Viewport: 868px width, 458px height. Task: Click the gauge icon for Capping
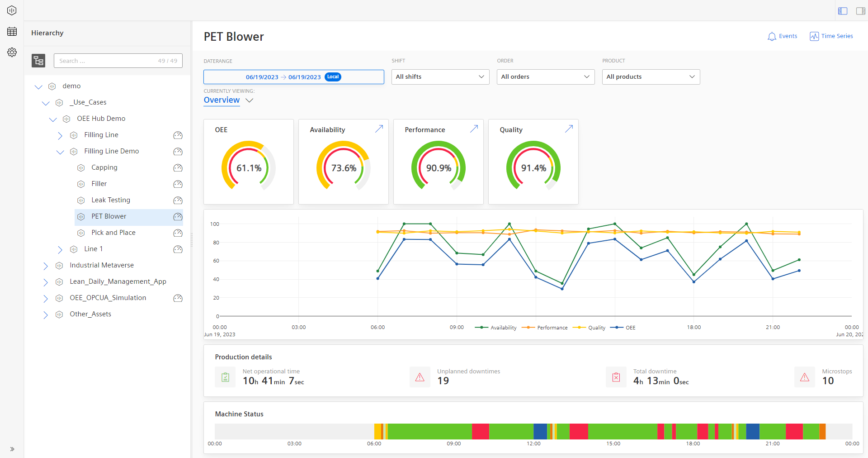[178, 168]
